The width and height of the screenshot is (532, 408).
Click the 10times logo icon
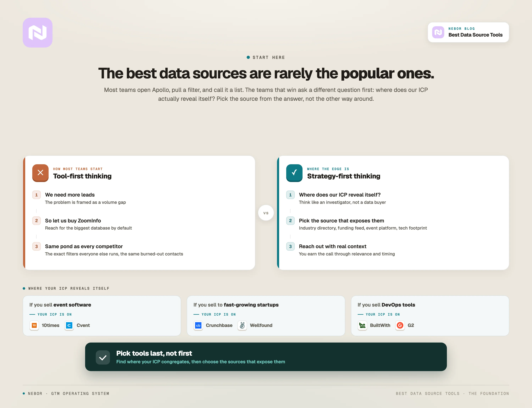pos(34,326)
